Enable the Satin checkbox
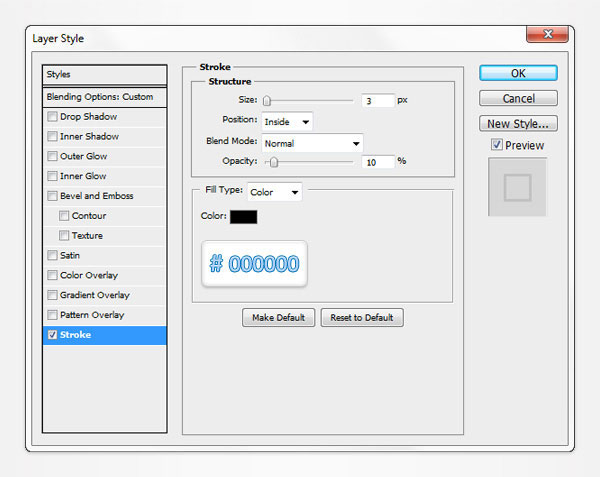The height and width of the screenshot is (477, 600). 52,255
